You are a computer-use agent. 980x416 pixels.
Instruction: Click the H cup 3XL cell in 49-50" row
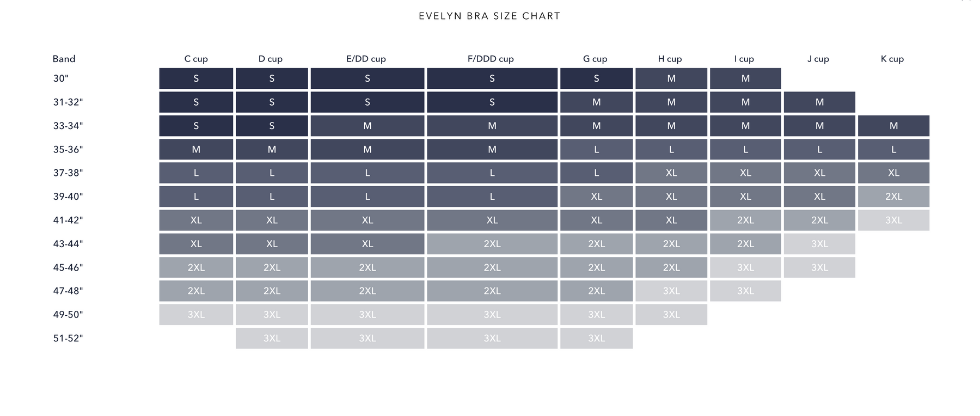[x=671, y=315]
